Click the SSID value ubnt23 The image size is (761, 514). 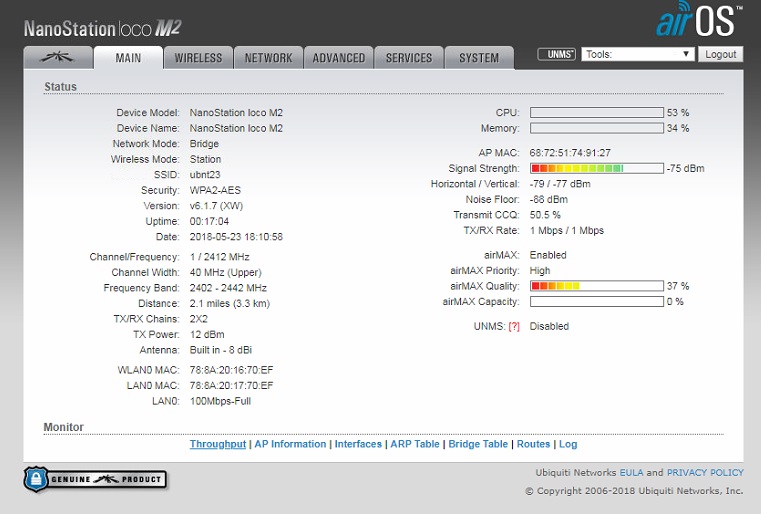(205, 175)
